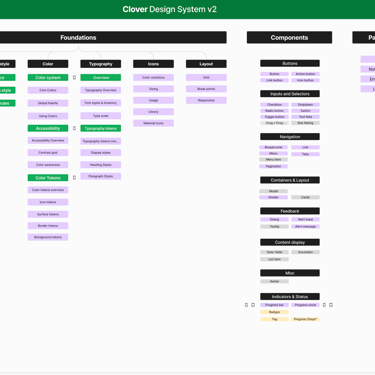Image resolution: width=375 pixels, height=375 pixels.
Task: Select the Color column header
Action: [48, 64]
